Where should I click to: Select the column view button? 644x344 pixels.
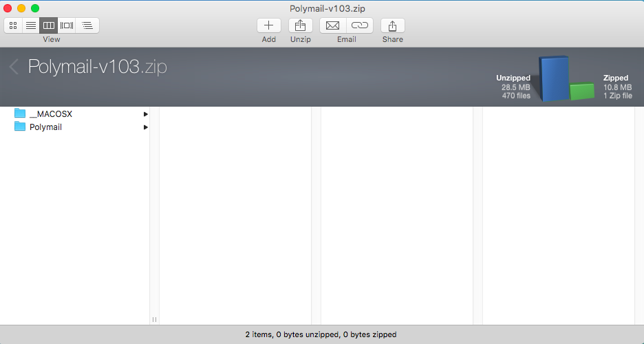point(48,25)
